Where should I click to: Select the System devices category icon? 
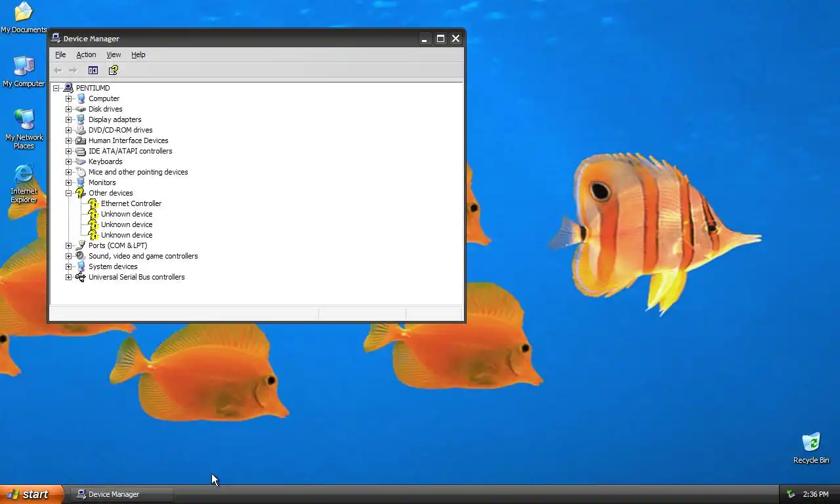tap(81, 266)
